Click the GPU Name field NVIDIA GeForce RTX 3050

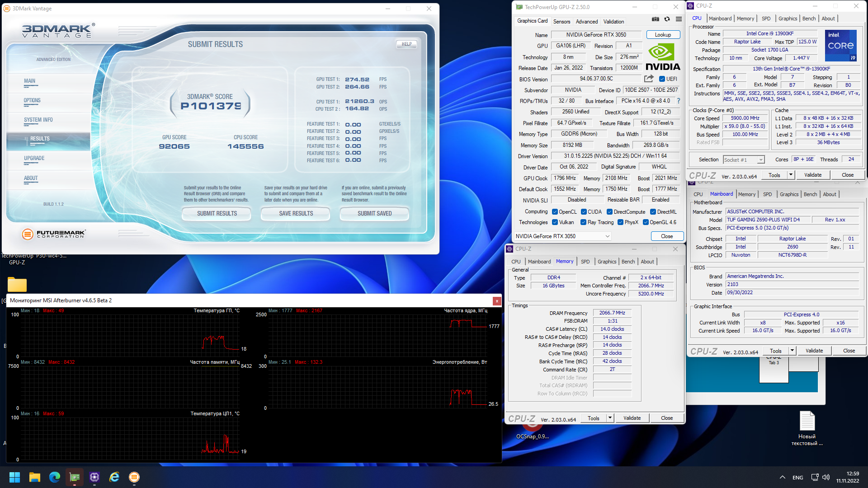coord(596,35)
